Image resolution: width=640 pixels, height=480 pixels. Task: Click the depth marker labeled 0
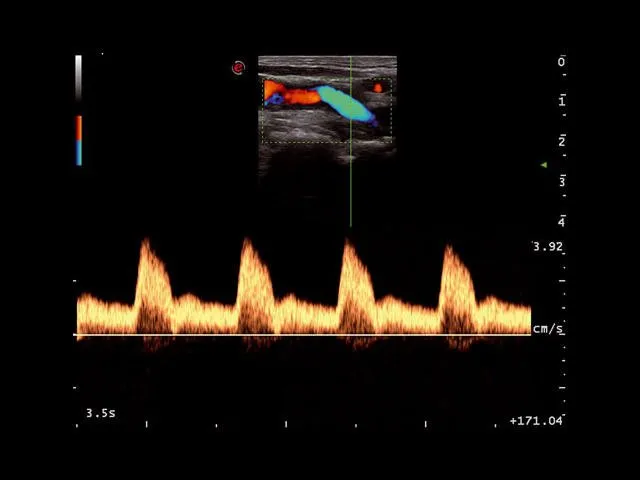[561, 62]
